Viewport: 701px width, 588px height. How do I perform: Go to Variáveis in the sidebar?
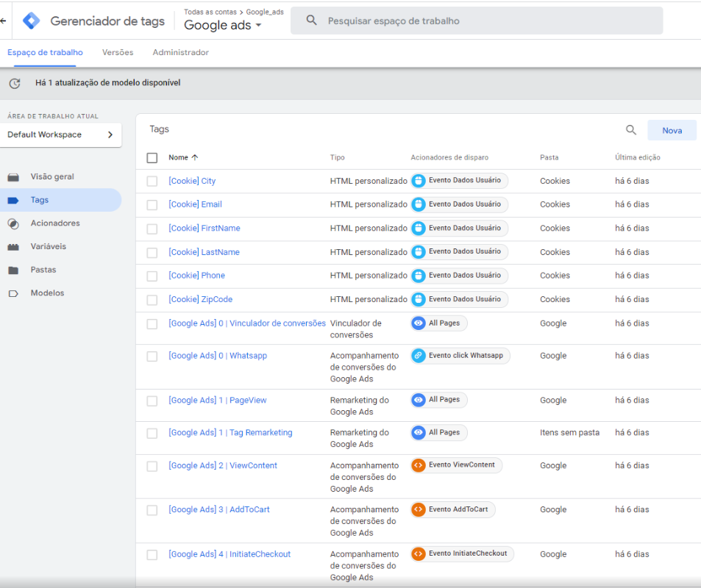tap(48, 247)
